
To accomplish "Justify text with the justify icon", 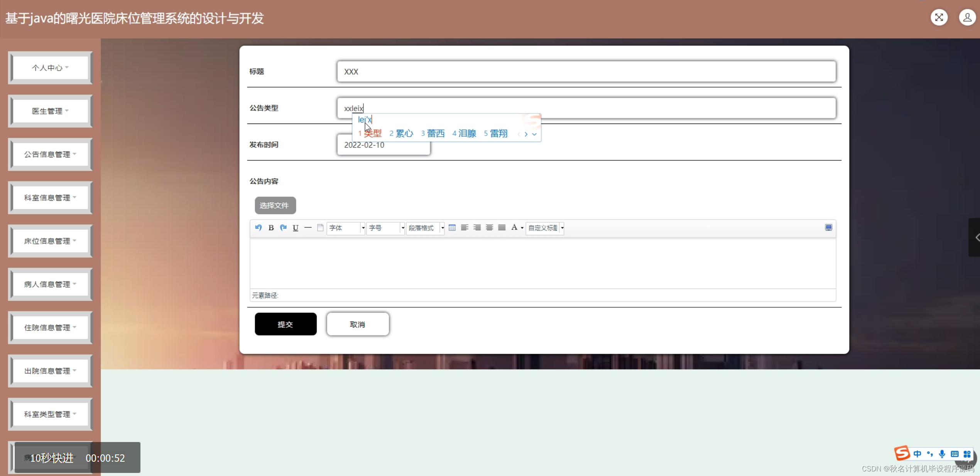I will [x=502, y=228].
